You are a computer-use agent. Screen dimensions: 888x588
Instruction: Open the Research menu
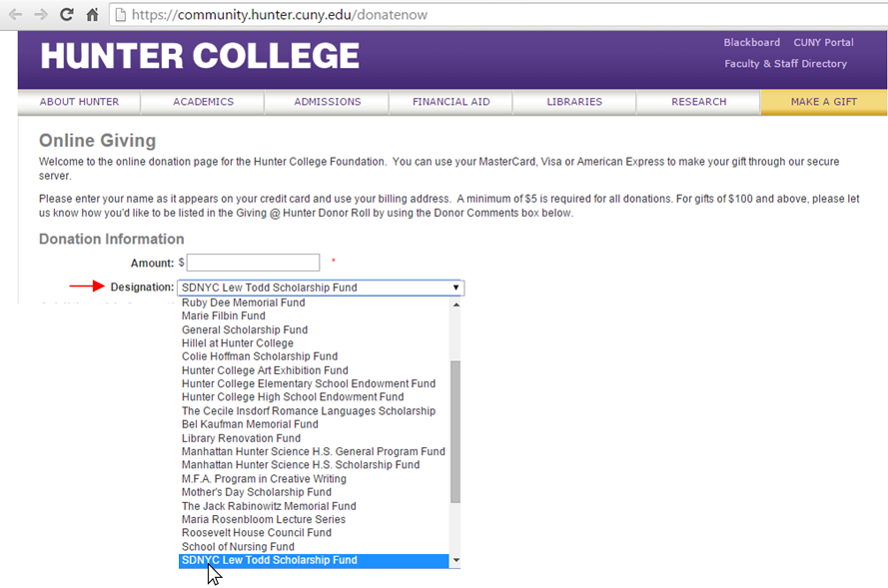pyautogui.click(x=698, y=102)
